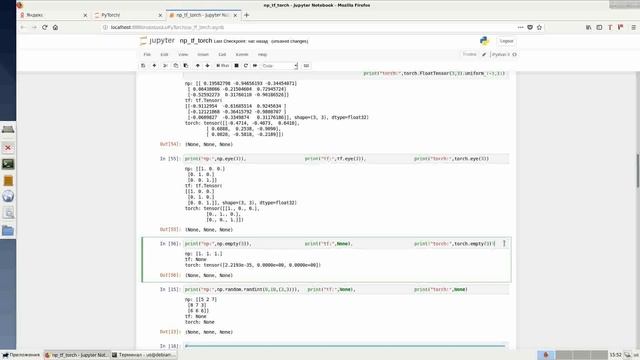Click the clock showing 15:52

tap(615, 355)
